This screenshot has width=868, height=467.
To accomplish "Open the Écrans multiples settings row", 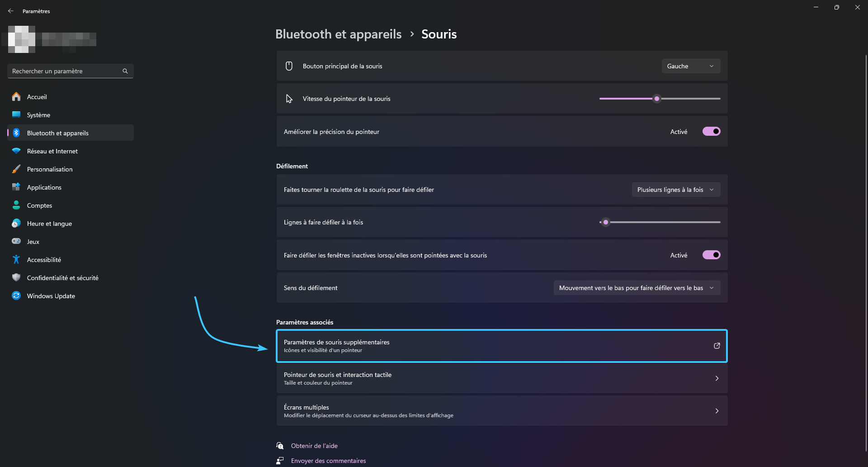I will (x=502, y=411).
